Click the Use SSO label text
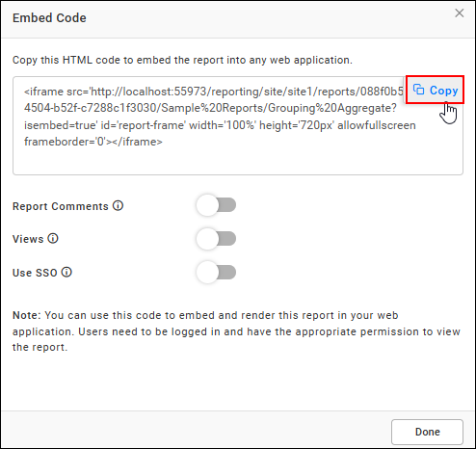 [35, 273]
